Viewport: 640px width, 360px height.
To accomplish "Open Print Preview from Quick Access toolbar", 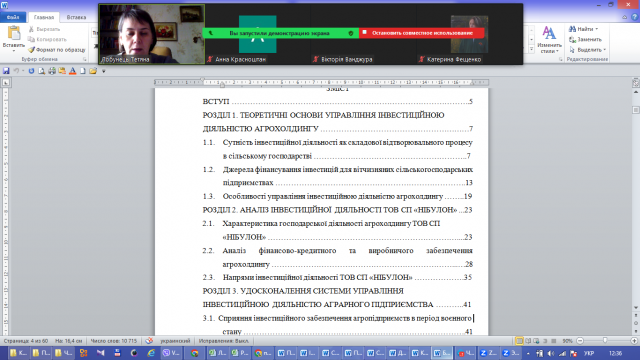I will point(42,71).
